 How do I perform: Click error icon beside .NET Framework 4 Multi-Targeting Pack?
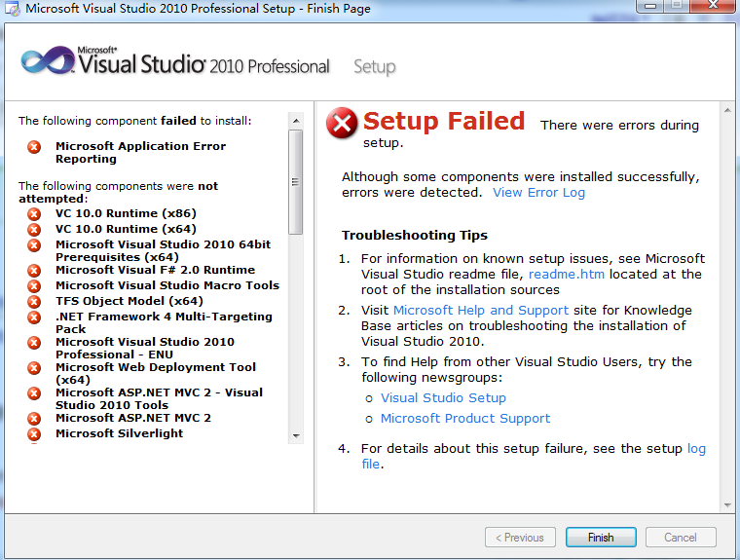(34, 317)
